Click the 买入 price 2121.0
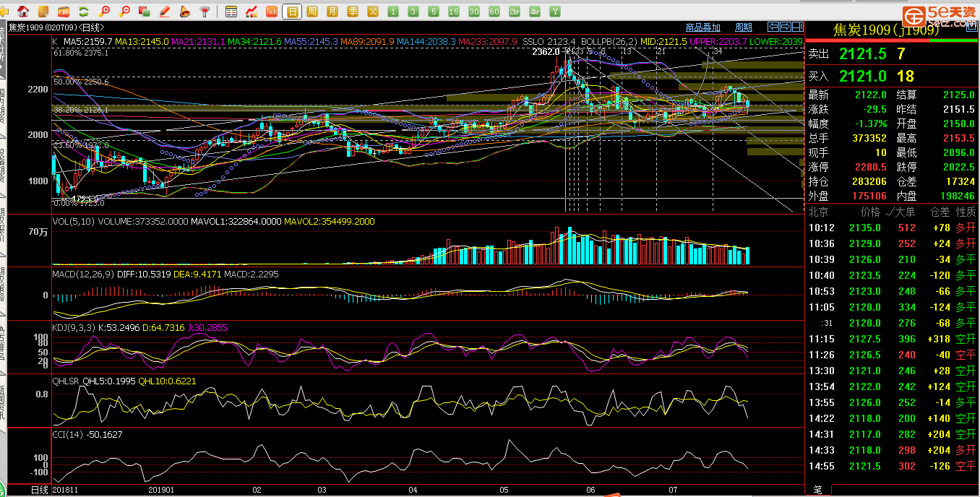This screenshot has height=497, width=980. [863, 76]
